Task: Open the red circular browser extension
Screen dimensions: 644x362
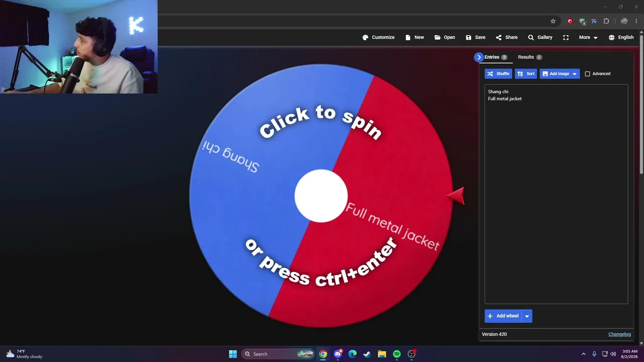Action: click(570, 21)
